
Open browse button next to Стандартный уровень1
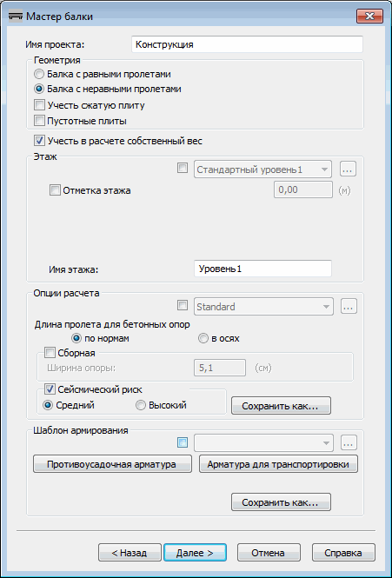pyautogui.click(x=349, y=169)
